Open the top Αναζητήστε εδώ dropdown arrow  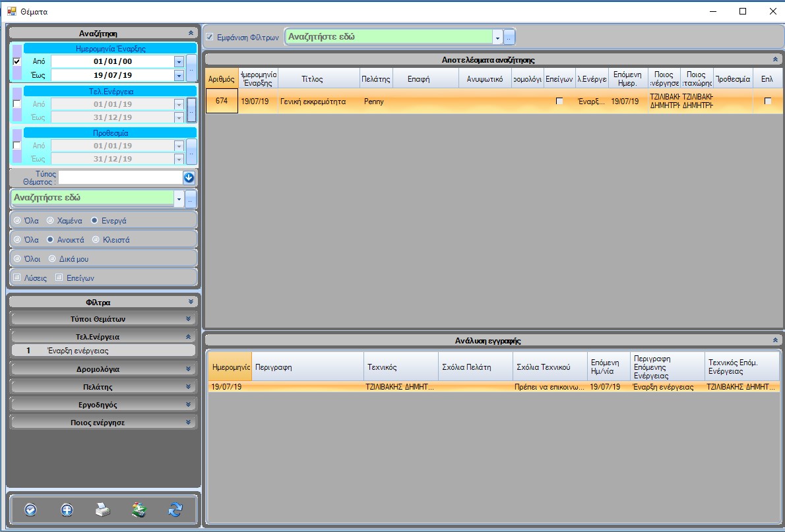click(x=497, y=38)
